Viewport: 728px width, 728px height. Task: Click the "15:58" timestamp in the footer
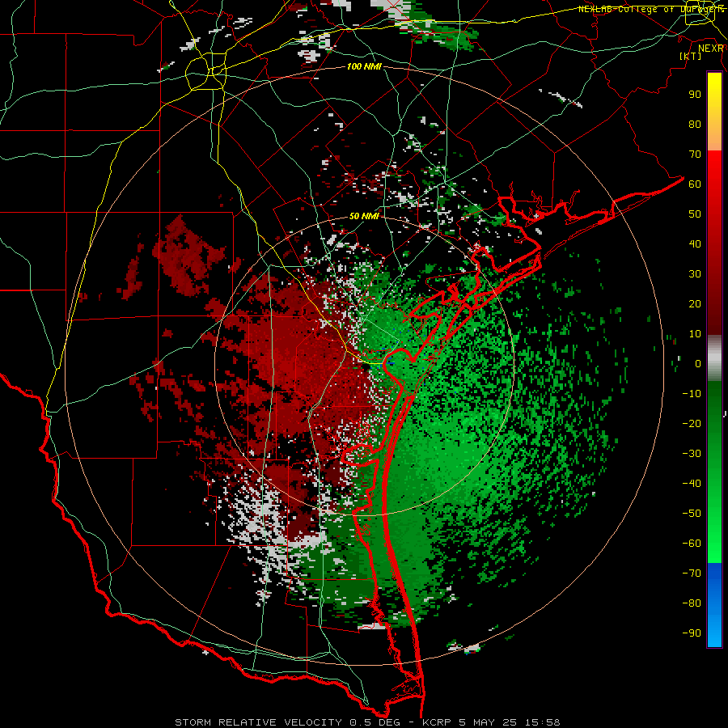pyautogui.click(x=542, y=722)
